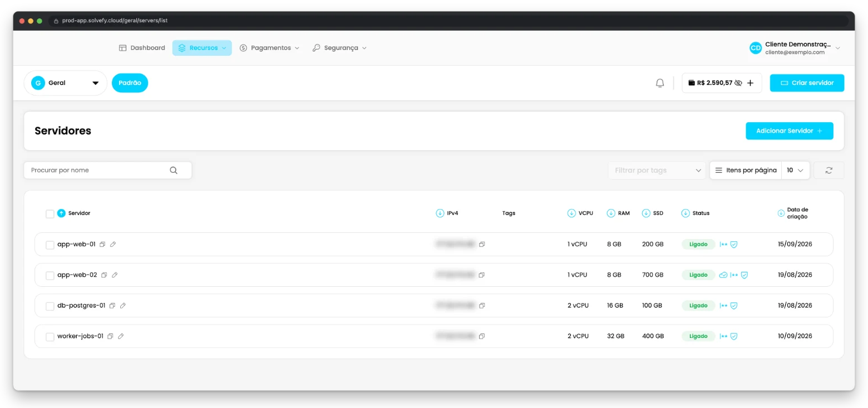Open the Pagamentos menu

coord(269,48)
